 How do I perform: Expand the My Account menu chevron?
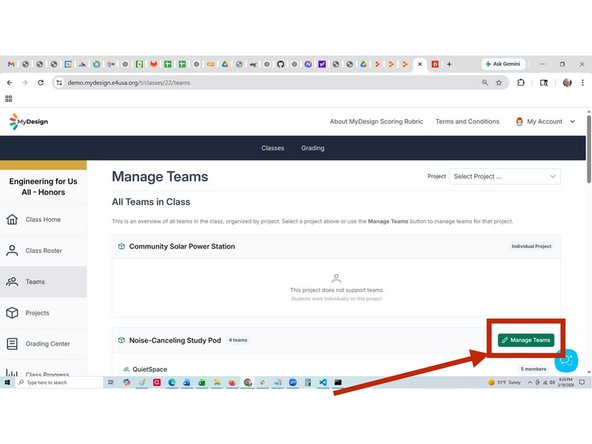point(572,122)
